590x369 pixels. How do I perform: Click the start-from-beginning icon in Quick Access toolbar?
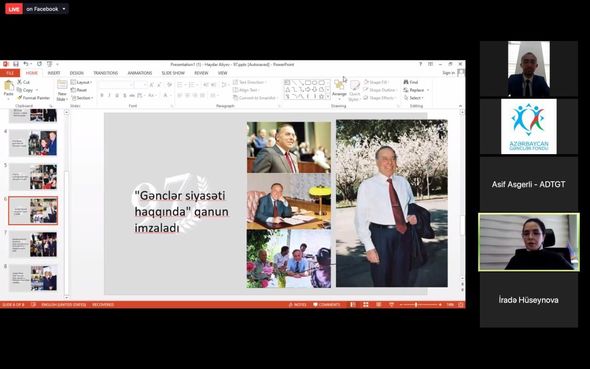pyautogui.click(x=49, y=64)
